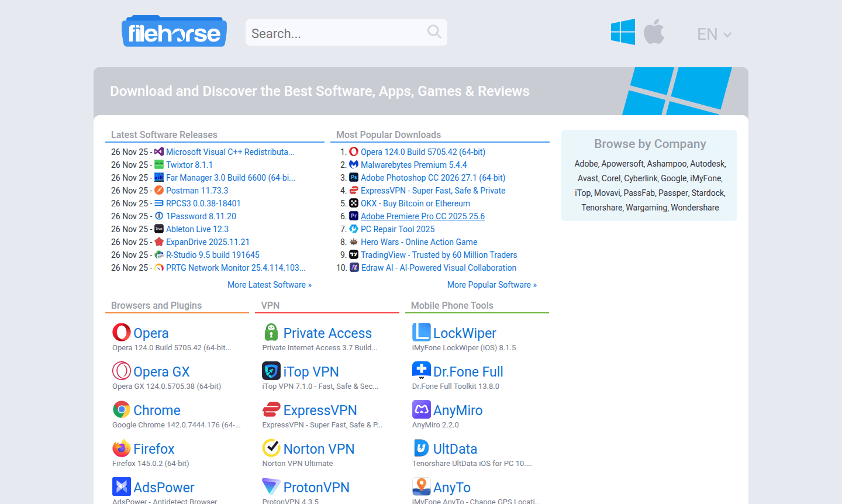
Task: Click the search magnifier icon
Action: (x=434, y=32)
